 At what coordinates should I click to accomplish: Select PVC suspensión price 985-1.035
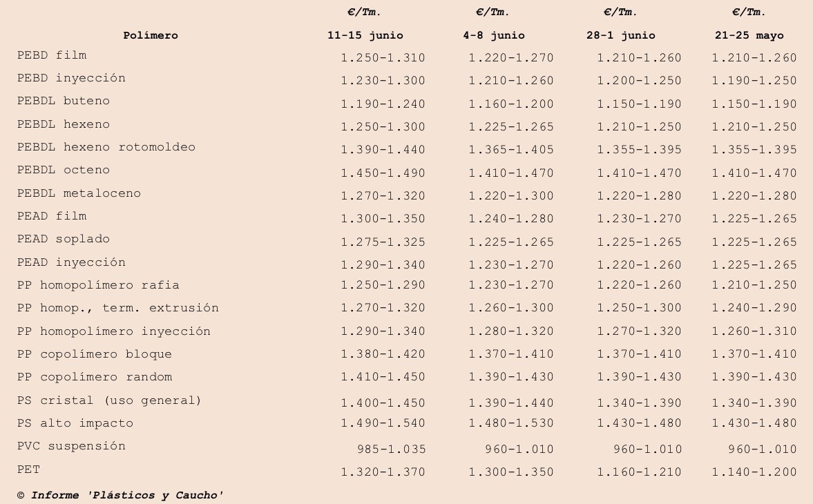[x=392, y=449]
